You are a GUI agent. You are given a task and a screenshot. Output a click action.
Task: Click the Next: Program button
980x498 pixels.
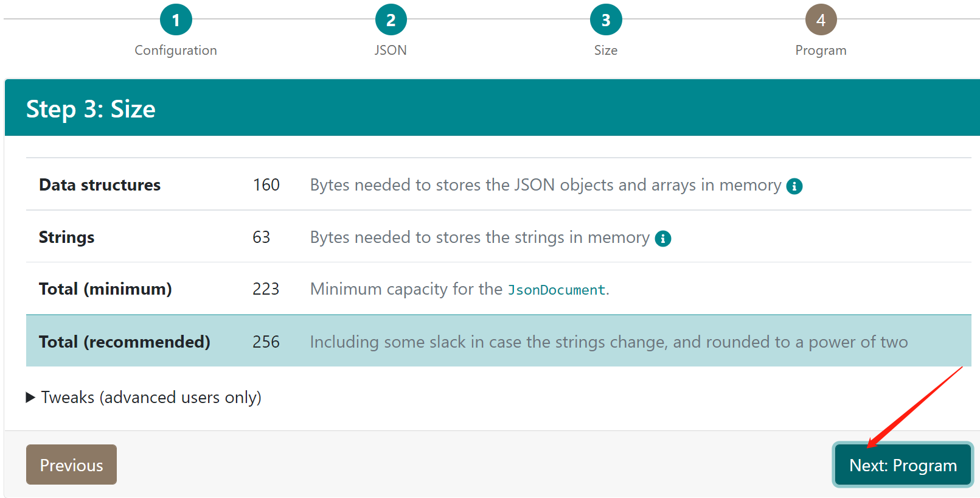902,465
